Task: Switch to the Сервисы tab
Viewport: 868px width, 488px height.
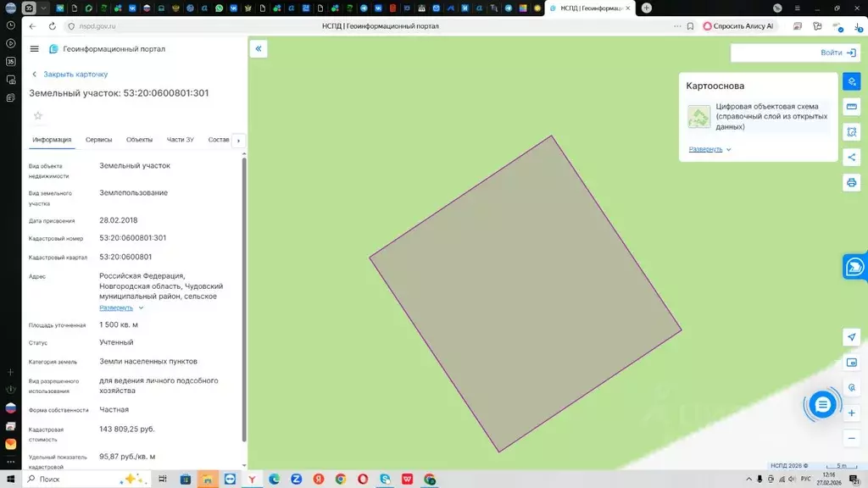Action: [98, 140]
